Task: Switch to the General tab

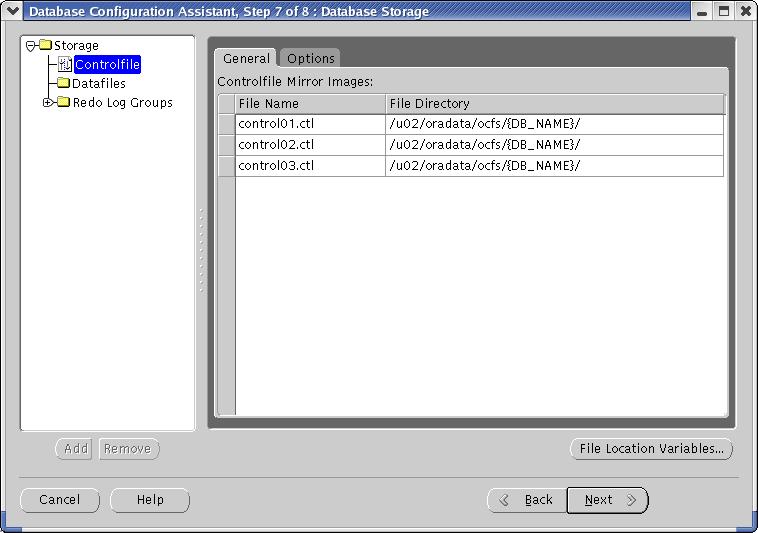Action: (246, 58)
